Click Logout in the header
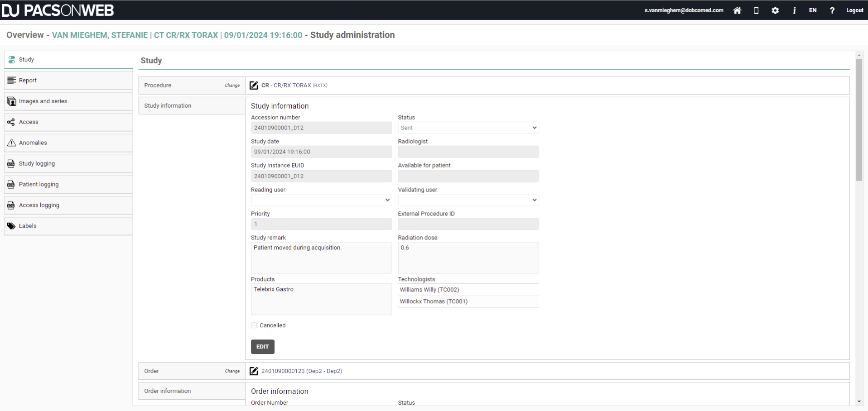The image size is (868, 411). [855, 10]
